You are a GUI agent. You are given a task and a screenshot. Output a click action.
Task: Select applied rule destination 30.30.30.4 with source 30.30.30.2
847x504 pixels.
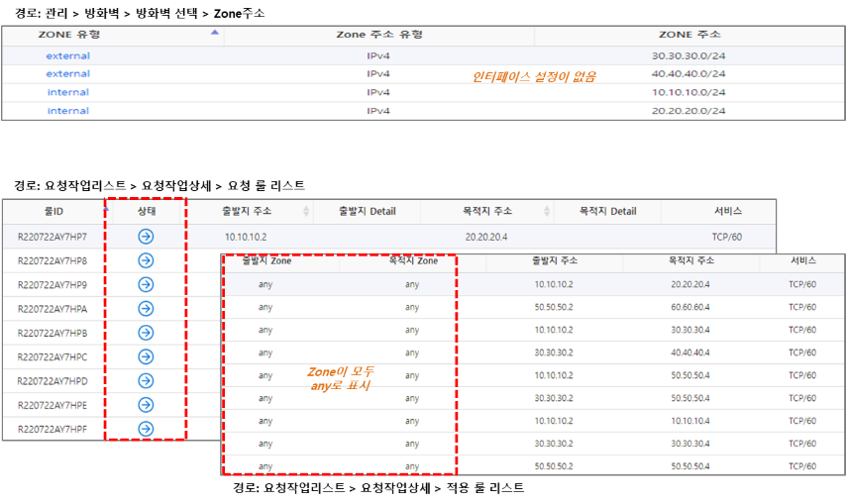pos(690,444)
